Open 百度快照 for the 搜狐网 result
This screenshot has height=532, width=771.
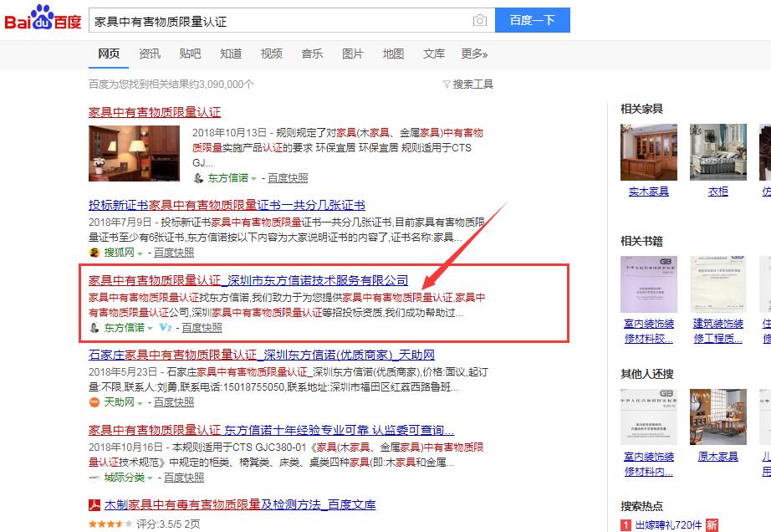pyautogui.click(x=173, y=253)
